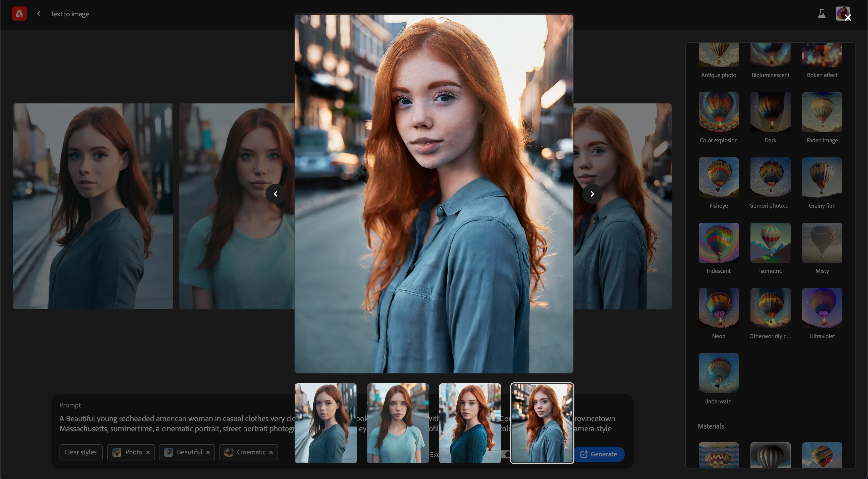Choose the third preview thumbnail with wavy hair
The width and height of the screenshot is (868, 479).
tap(470, 423)
